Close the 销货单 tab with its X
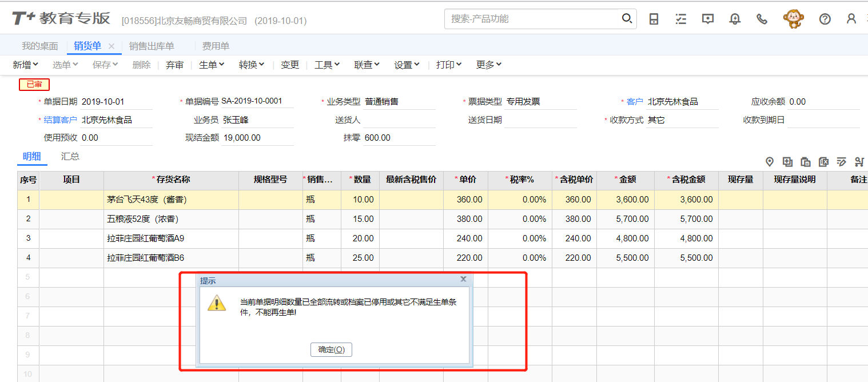Image resolution: width=868 pixels, height=382 pixels. point(112,46)
